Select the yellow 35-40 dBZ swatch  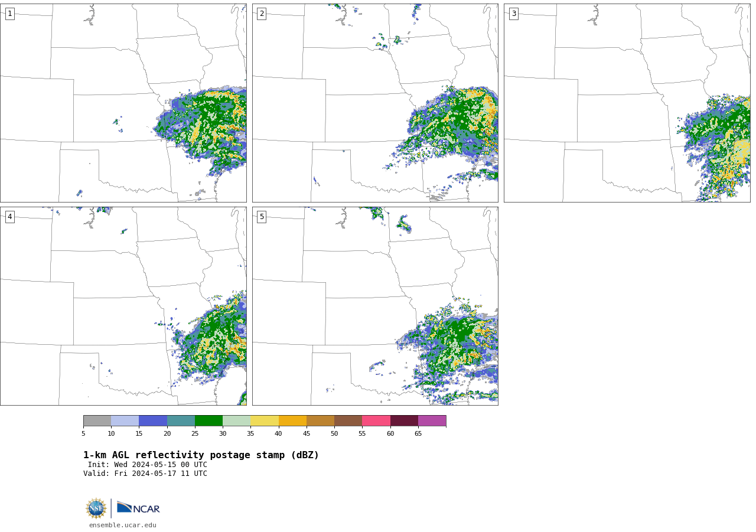[x=265, y=420]
